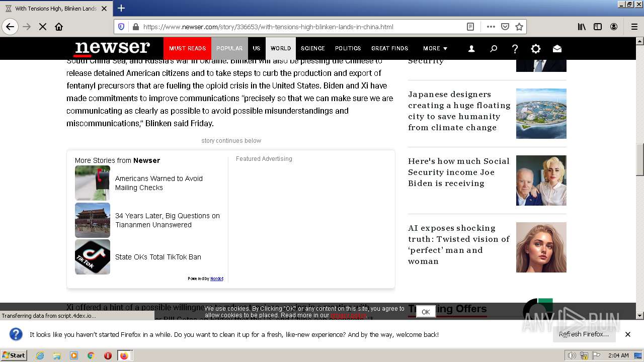Open Newser user profile icon
The width and height of the screenshot is (644, 362).
471,49
